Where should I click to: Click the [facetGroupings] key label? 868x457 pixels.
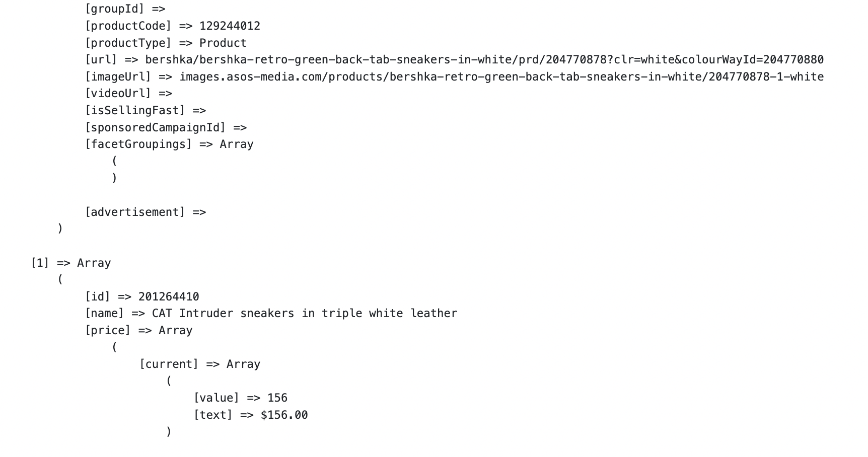(x=138, y=144)
